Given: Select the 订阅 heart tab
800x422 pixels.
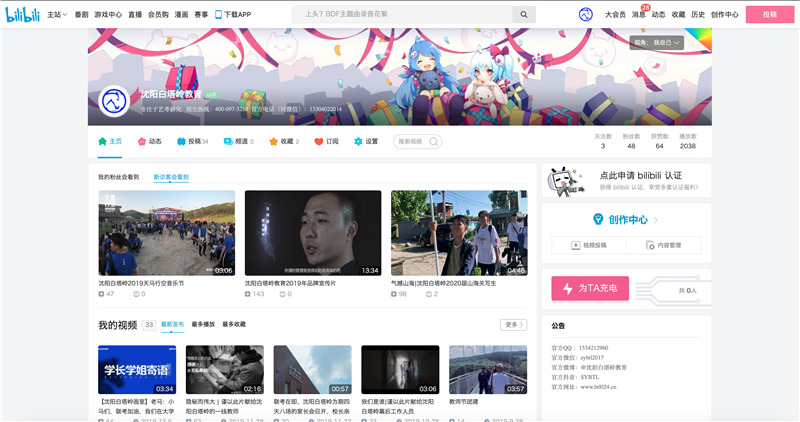Looking at the screenshot, I should 326,141.
